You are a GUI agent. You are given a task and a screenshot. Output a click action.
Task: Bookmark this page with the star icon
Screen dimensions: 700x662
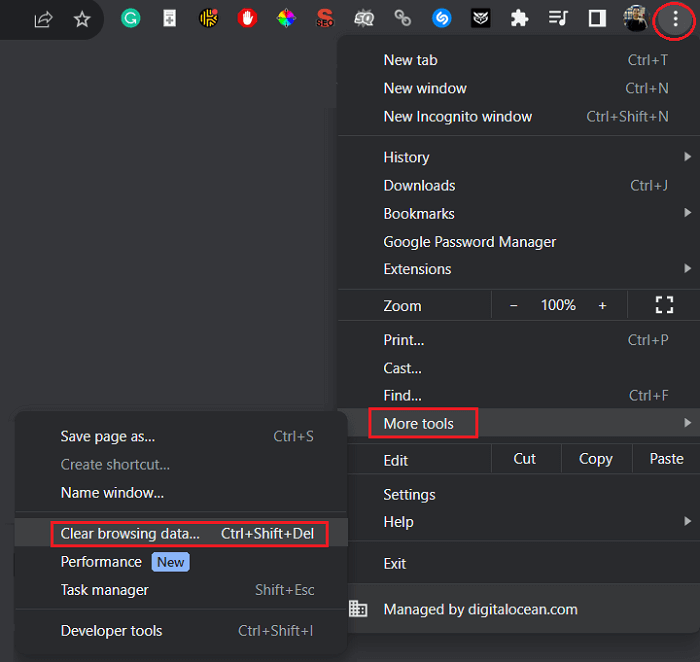pyautogui.click(x=82, y=19)
